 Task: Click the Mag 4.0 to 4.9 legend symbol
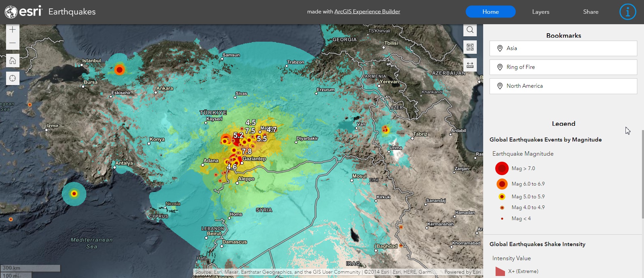click(x=502, y=207)
